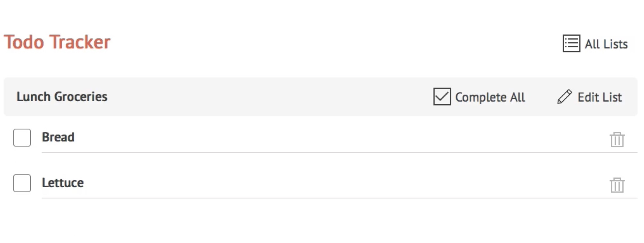This screenshot has height=243, width=644.
Task: Open Edit List via its text
Action: coord(599,97)
